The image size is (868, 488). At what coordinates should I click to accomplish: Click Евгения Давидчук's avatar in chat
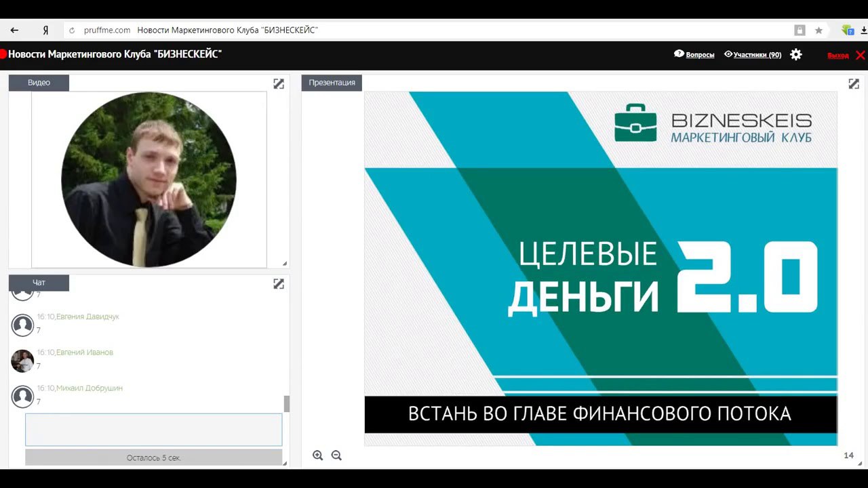[23, 325]
